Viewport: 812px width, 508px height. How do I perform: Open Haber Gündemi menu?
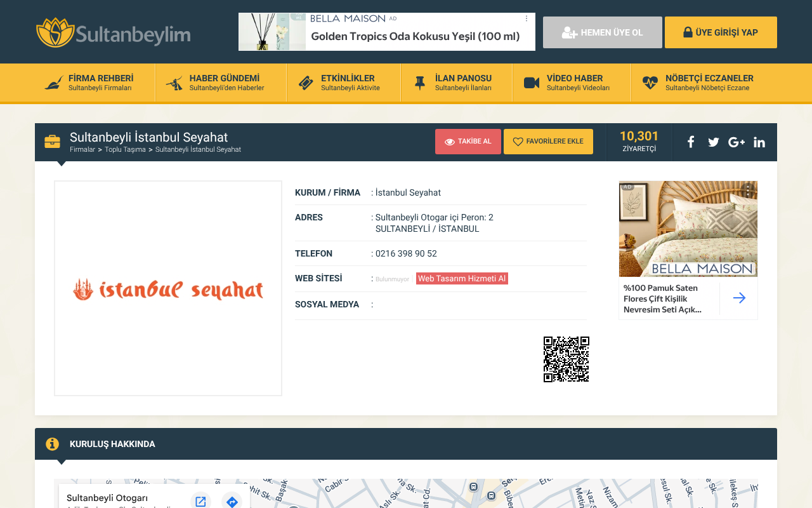221,83
